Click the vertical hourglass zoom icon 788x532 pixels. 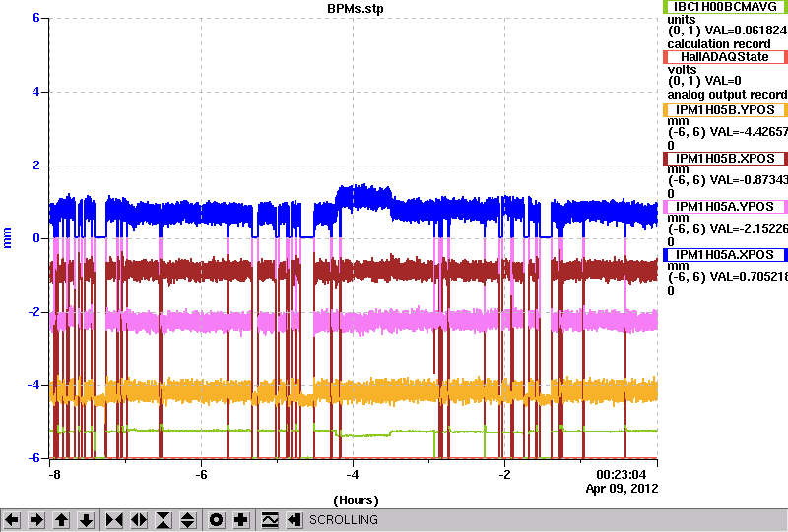(164, 520)
